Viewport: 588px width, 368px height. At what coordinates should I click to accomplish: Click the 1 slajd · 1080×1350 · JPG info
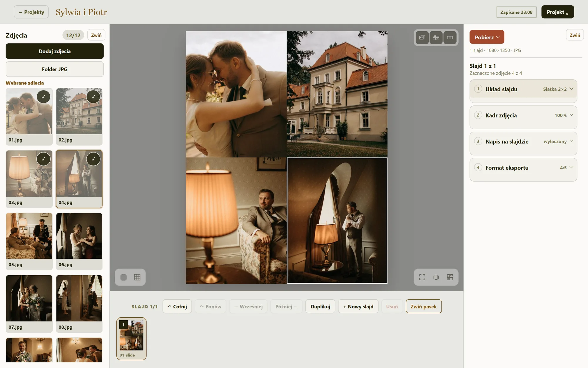pyautogui.click(x=495, y=50)
